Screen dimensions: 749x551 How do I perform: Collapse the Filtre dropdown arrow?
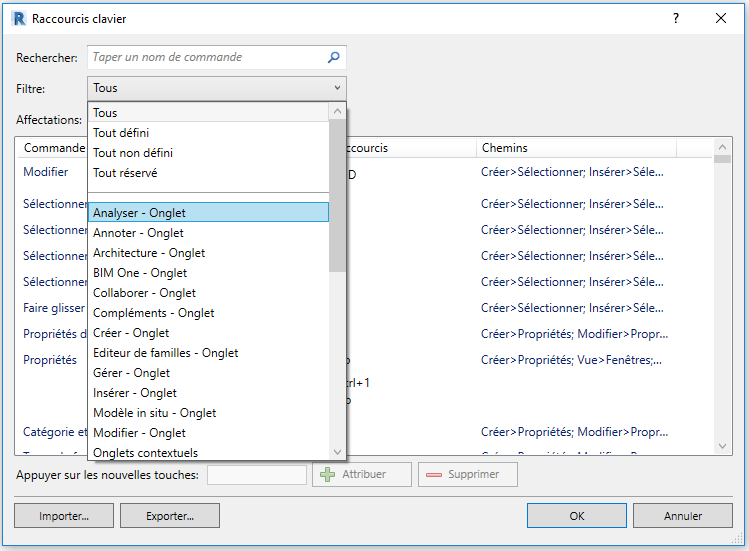(336, 88)
